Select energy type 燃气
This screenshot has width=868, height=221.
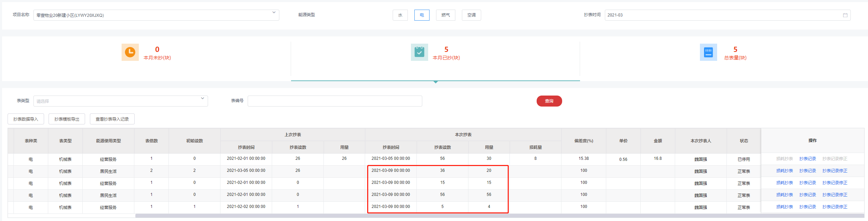tap(446, 15)
